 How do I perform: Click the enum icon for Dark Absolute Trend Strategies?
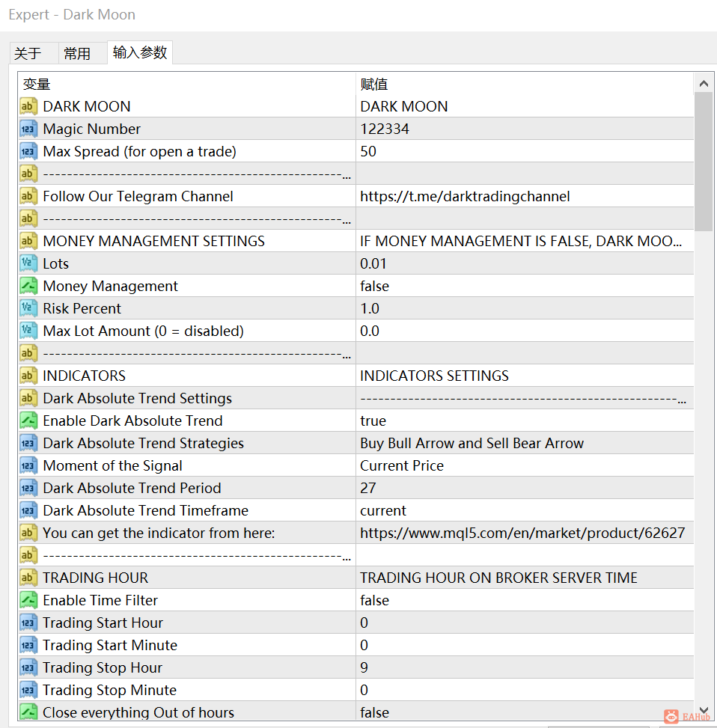[28, 443]
